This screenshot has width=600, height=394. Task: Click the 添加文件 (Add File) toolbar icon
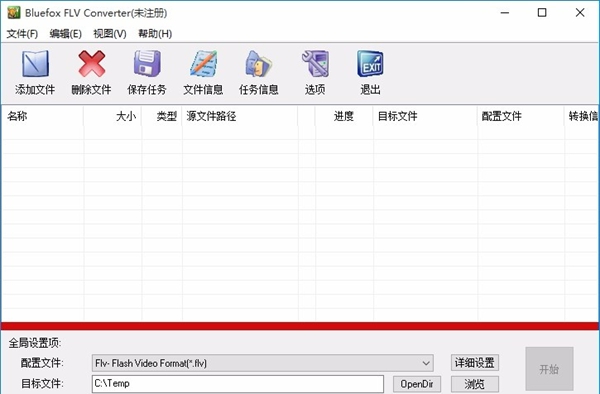tap(35, 64)
